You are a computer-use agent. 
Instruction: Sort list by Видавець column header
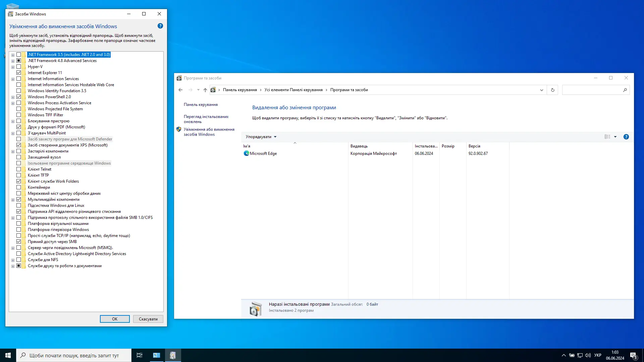click(x=359, y=146)
